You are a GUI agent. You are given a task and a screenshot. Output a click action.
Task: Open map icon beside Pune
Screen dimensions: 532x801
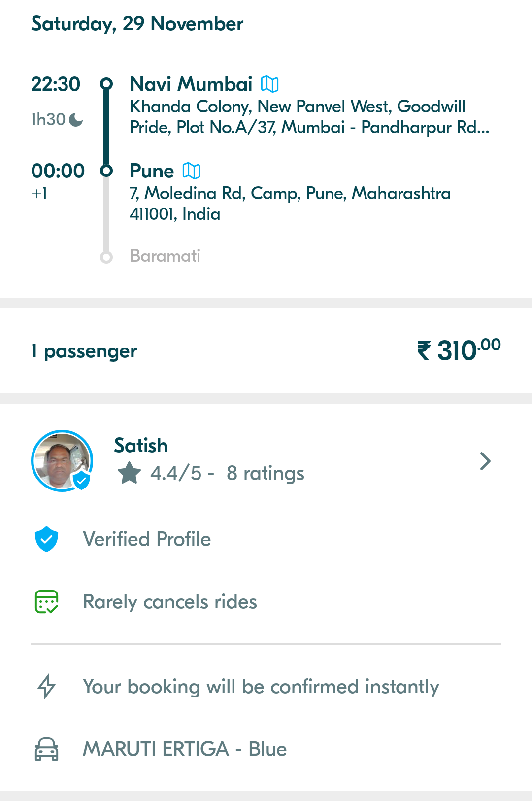coord(191,171)
